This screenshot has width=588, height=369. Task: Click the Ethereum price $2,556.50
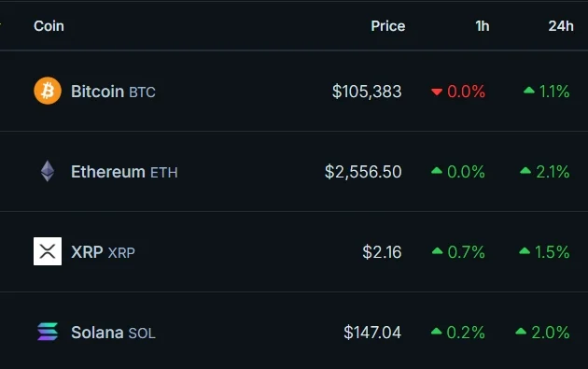coord(363,172)
